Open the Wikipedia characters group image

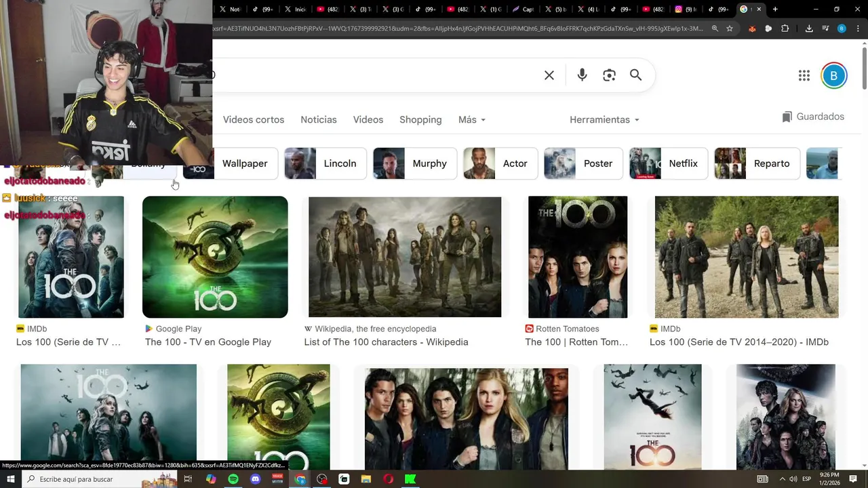pyautogui.click(x=405, y=257)
